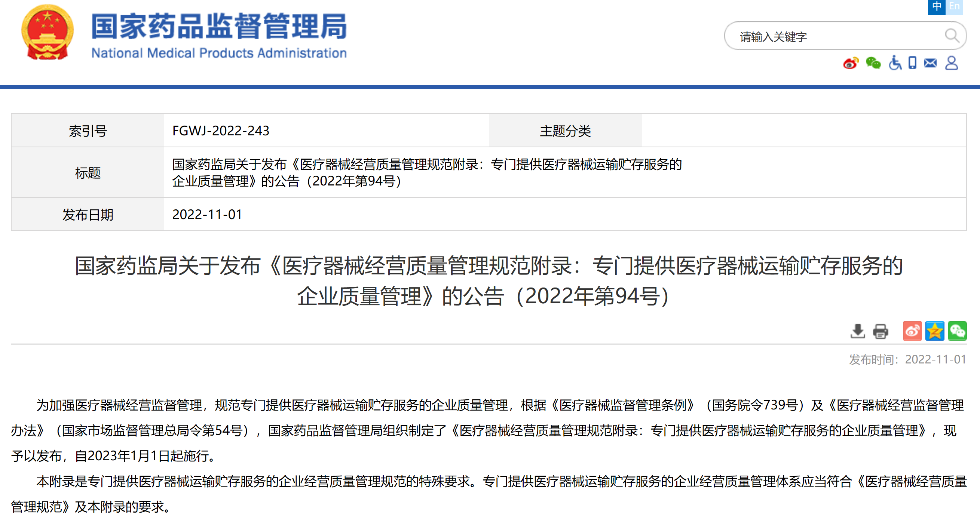The image size is (980, 519).
Task: Click National Medical Products Administration text
Action: point(219,53)
